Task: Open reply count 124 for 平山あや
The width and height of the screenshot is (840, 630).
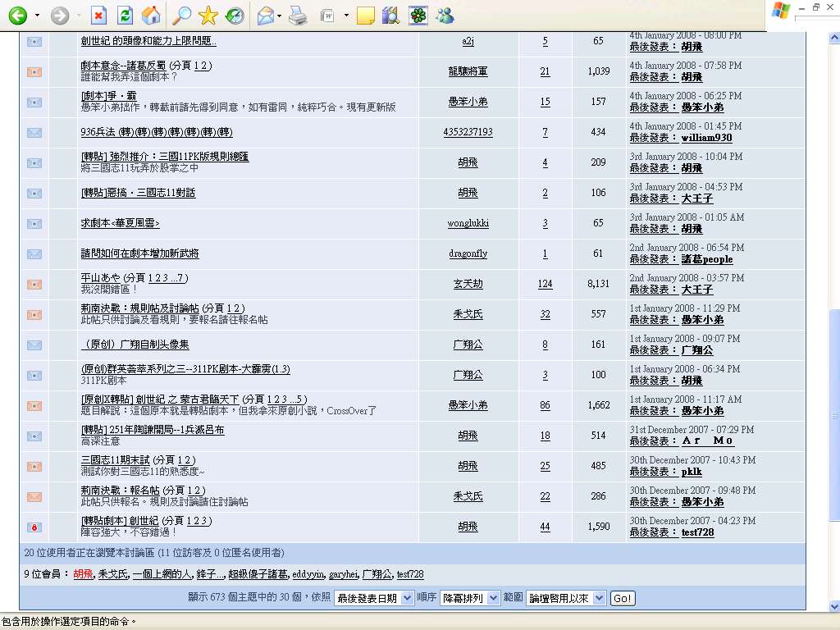Action: (545, 284)
